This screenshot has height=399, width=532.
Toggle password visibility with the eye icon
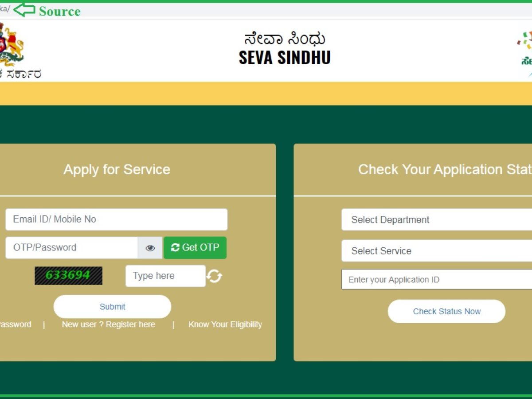[150, 248]
